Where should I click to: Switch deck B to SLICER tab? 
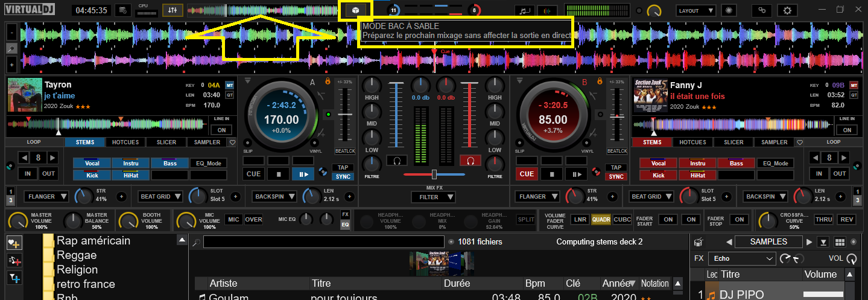[733, 142]
